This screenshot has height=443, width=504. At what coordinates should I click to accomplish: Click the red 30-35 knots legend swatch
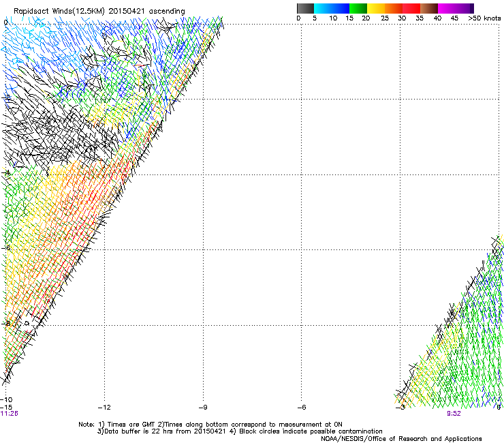pyautogui.click(x=411, y=8)
